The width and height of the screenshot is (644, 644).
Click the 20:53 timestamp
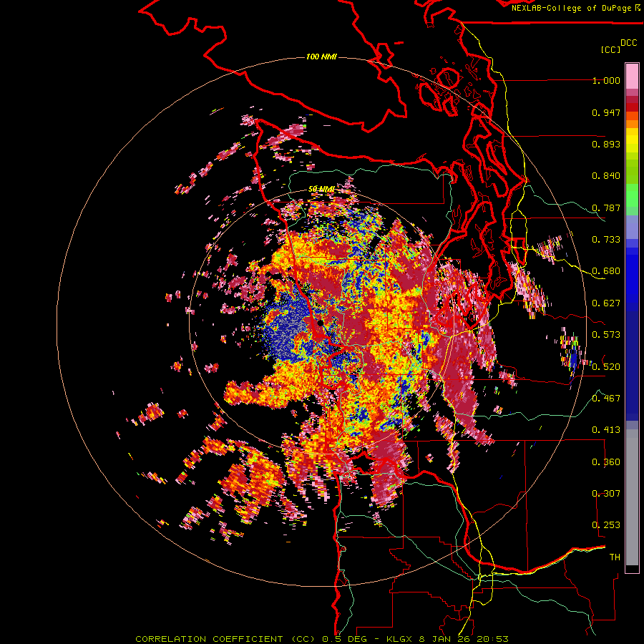coord(492,639)
